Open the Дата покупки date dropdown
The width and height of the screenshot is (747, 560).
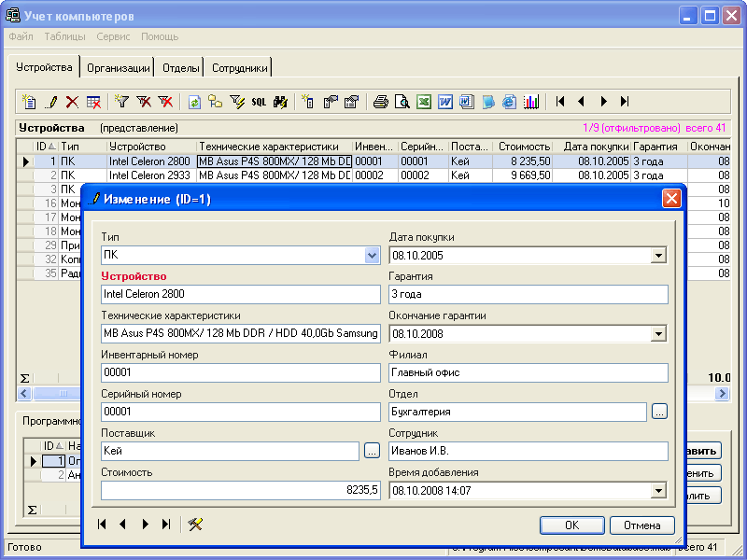click(x=659, y=256)
